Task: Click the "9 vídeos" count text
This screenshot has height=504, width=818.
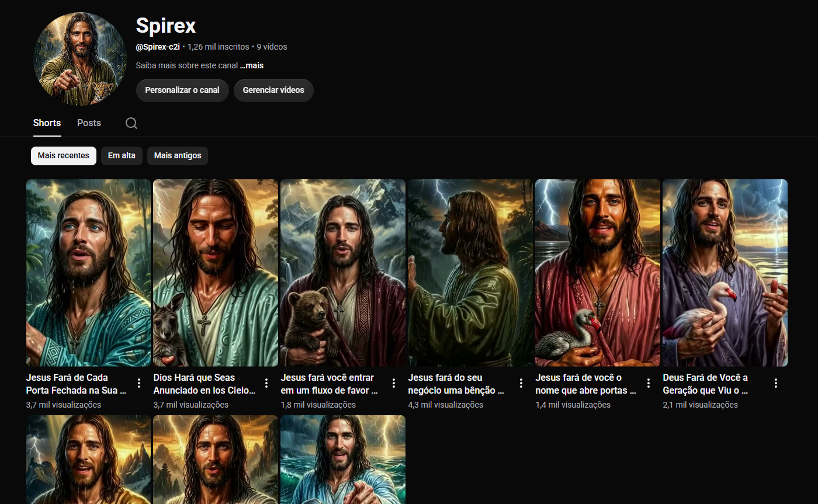Action: 272,47
